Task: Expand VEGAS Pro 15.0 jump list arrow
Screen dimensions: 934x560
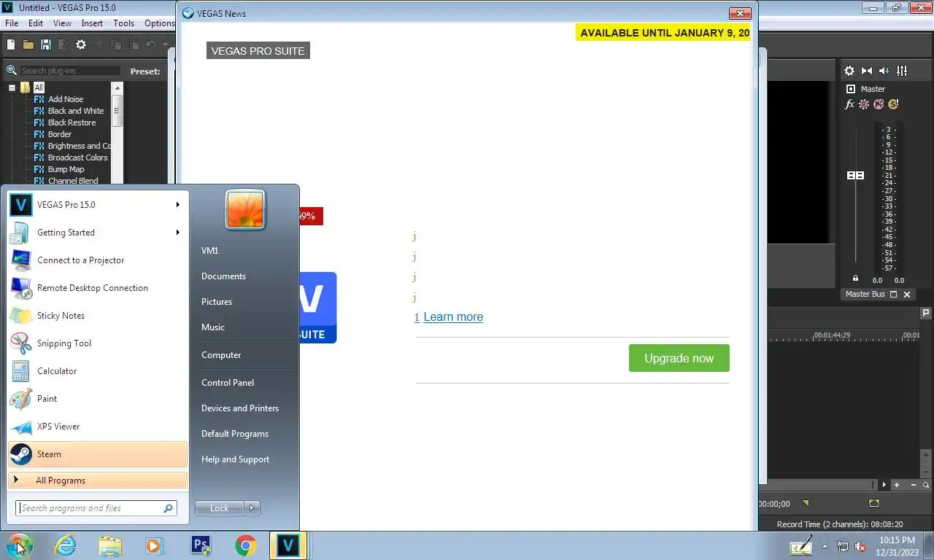Action: (177, 205)
